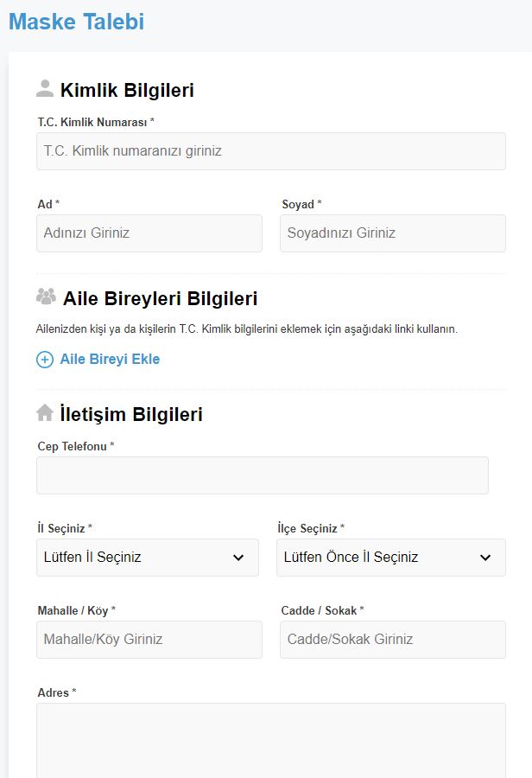Click the Kimlik Bilgileri section heading
Viewport: 532px width, 778px height.
click(x=127, y=90)
